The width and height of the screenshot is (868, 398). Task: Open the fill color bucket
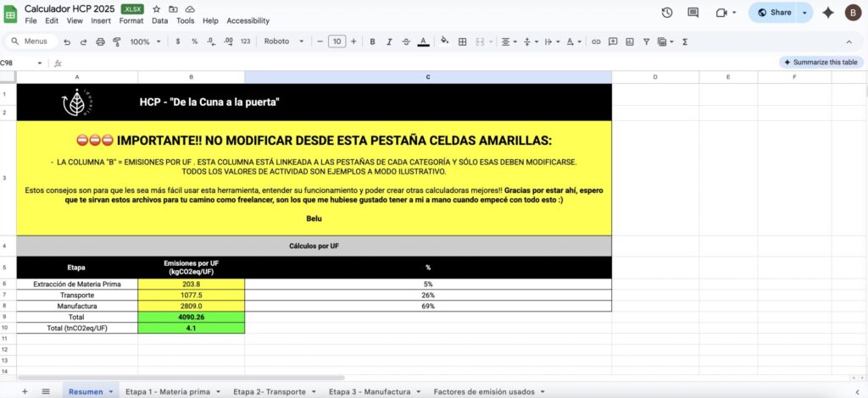(x=444, y=41)
